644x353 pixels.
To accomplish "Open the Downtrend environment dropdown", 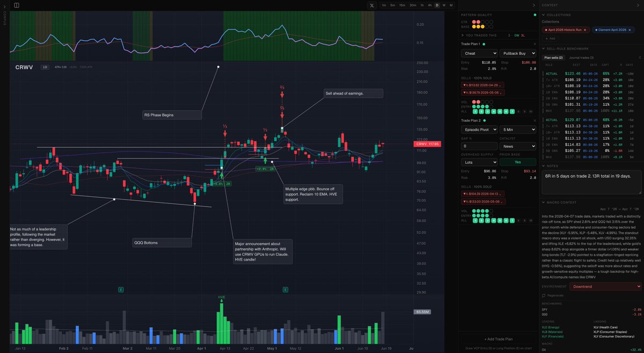I will [606, 286].
